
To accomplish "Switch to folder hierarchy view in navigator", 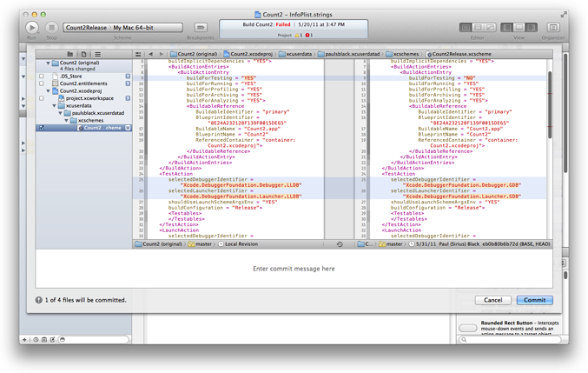I will tap(69, 54).
